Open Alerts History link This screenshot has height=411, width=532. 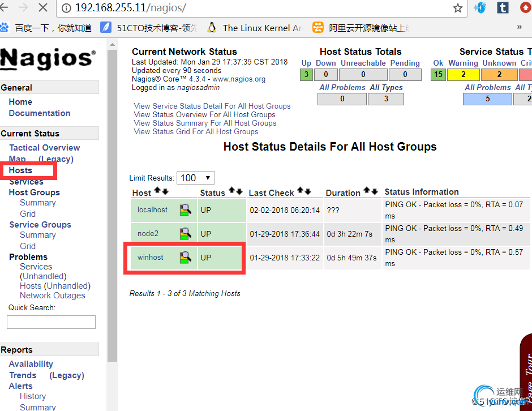33,396
